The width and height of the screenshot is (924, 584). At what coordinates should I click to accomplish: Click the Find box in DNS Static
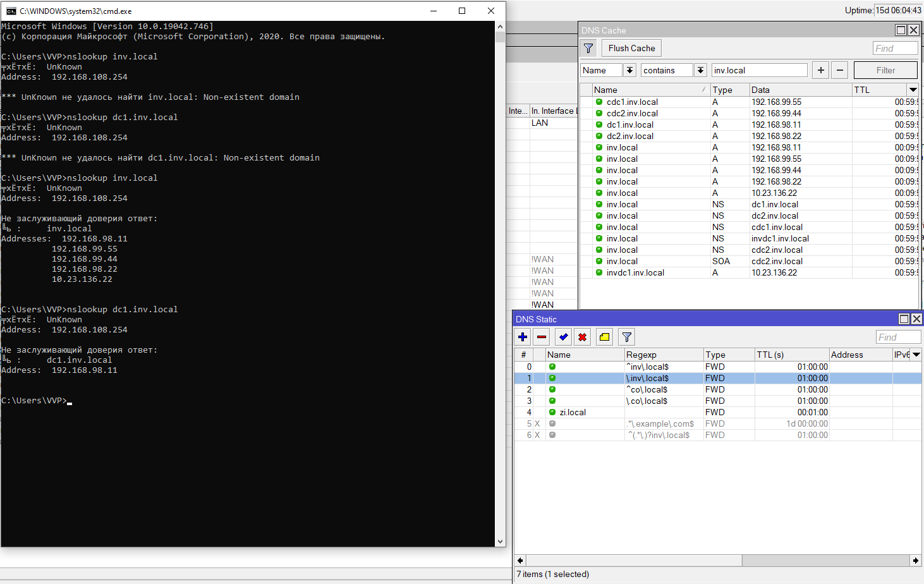899,338
